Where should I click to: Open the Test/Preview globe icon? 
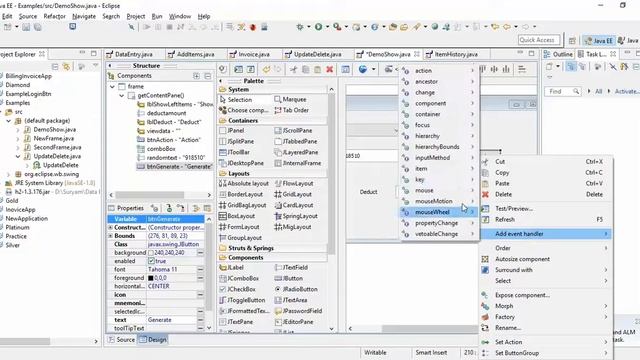(362, 69)
